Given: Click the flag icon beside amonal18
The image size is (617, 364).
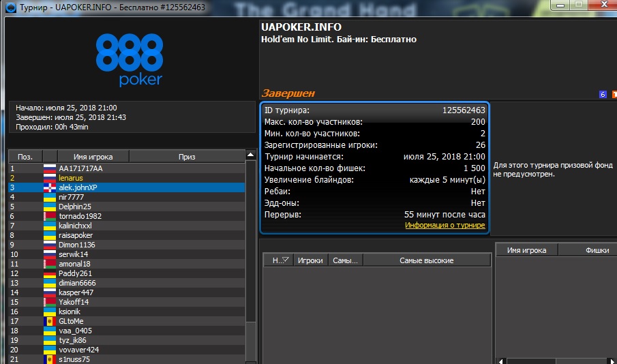Looking at the screenshot, I should (x=50, y=264).
